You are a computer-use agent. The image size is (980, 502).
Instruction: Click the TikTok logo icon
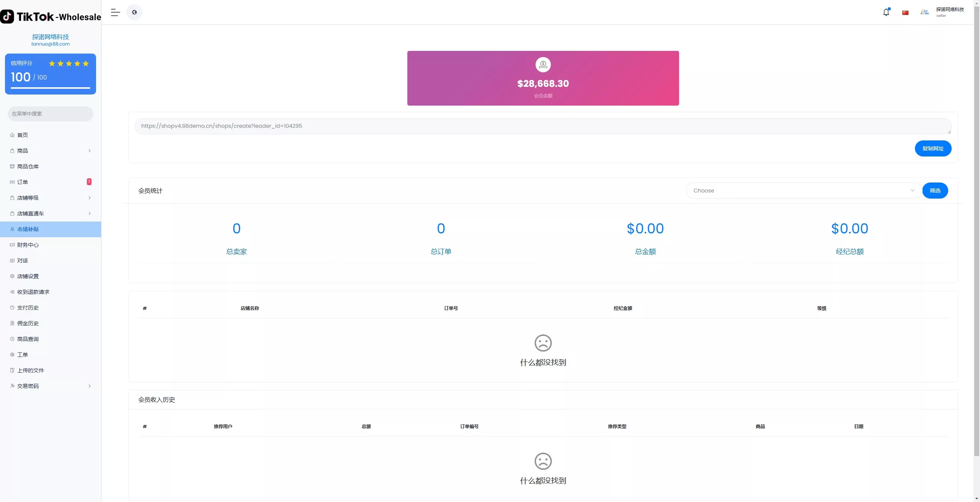pos(7,16)
